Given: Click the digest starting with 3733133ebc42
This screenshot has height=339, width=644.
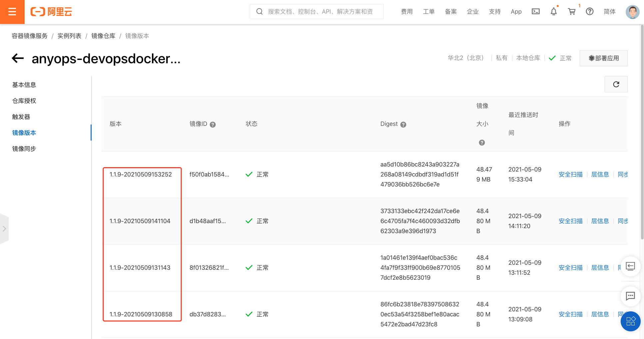Looking at the screenshot, I should tap(420, 221).
